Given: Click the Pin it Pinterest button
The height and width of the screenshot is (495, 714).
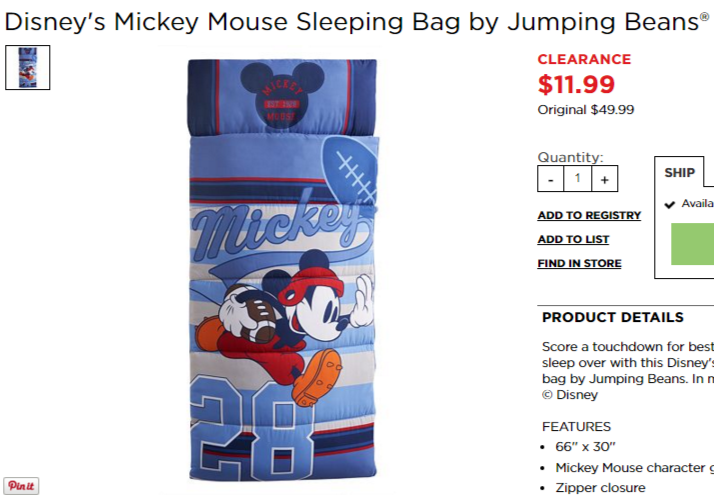Looking at the screenshot, I should tap(21, 485).
